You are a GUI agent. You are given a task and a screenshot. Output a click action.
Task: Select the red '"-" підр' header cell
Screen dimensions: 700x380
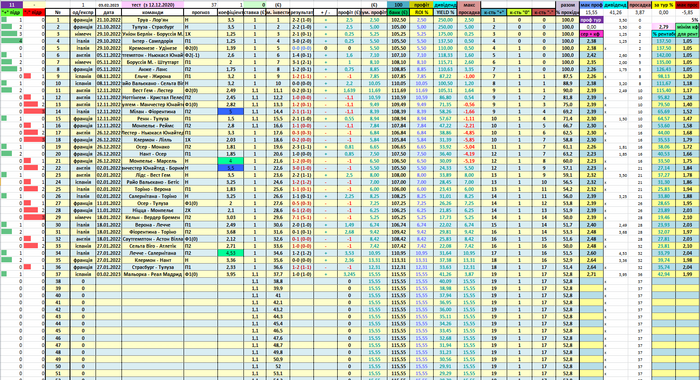pyautogui.click(x=34, y=13)
